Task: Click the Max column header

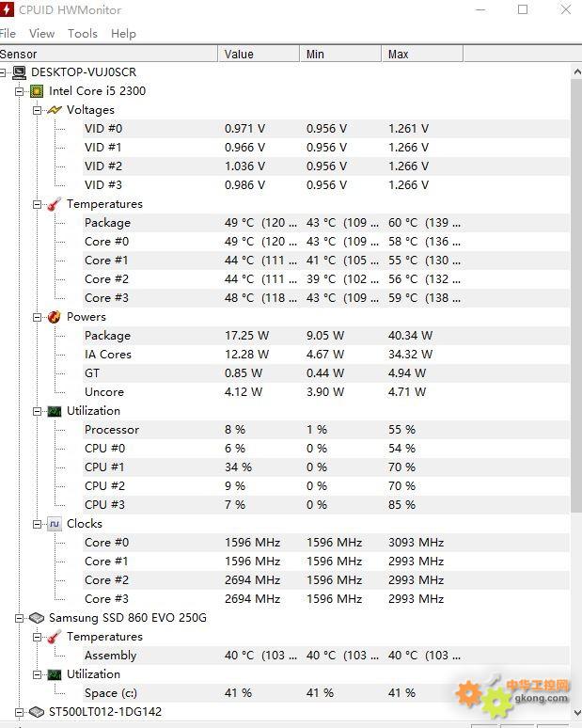Action: pyautogui.click(x=422, y=54)
